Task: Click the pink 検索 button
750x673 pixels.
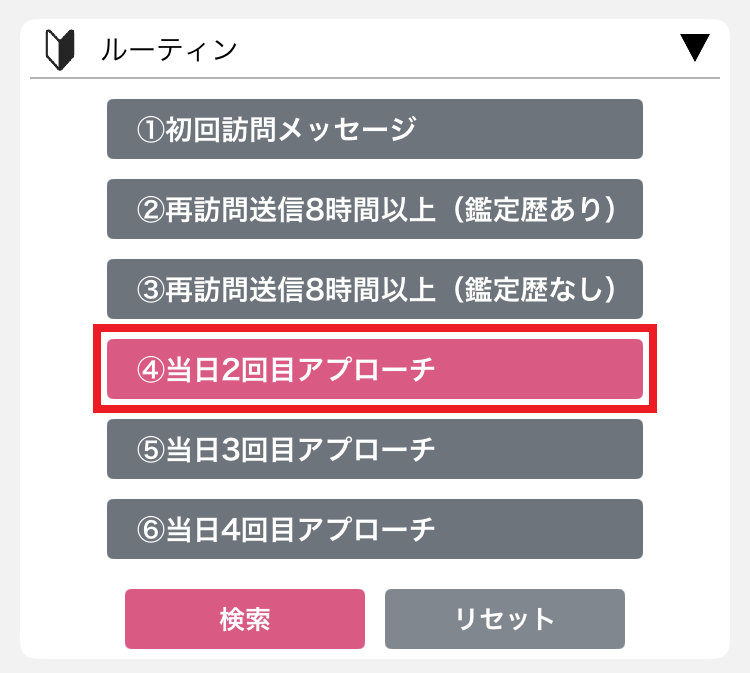Action: (x=245, y=619)
